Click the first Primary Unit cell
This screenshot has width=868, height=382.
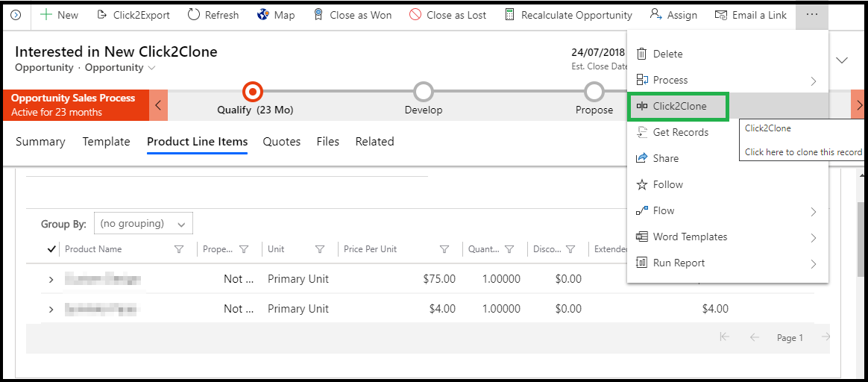coord(298,279)
